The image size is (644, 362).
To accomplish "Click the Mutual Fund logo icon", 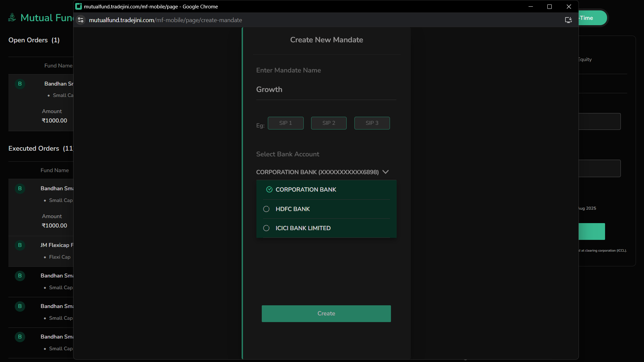I will pyautogui.click(x=12, y=17).
